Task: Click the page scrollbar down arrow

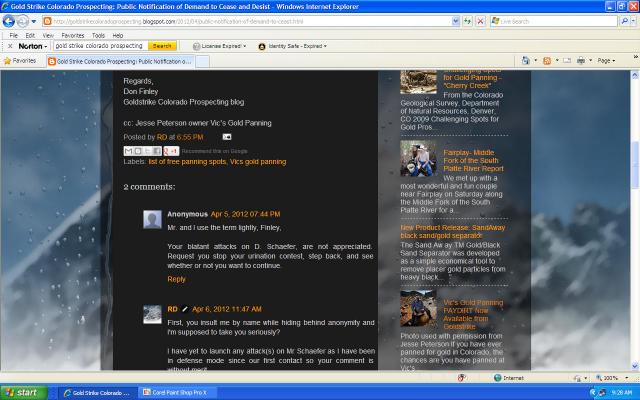Action: [635, 366]
